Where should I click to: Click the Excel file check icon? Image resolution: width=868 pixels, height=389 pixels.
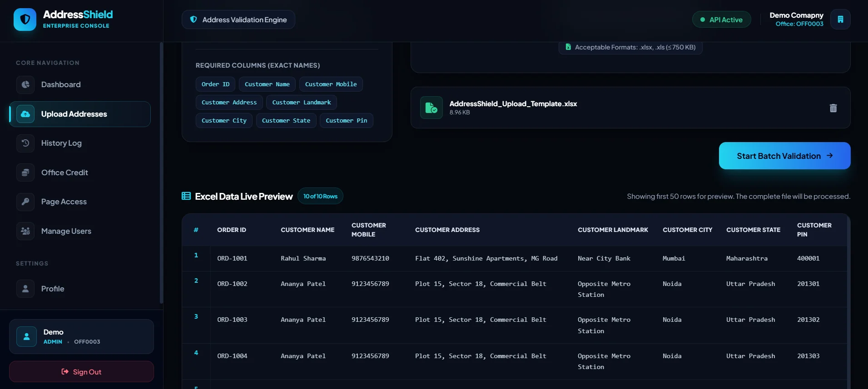click(431, 108)
